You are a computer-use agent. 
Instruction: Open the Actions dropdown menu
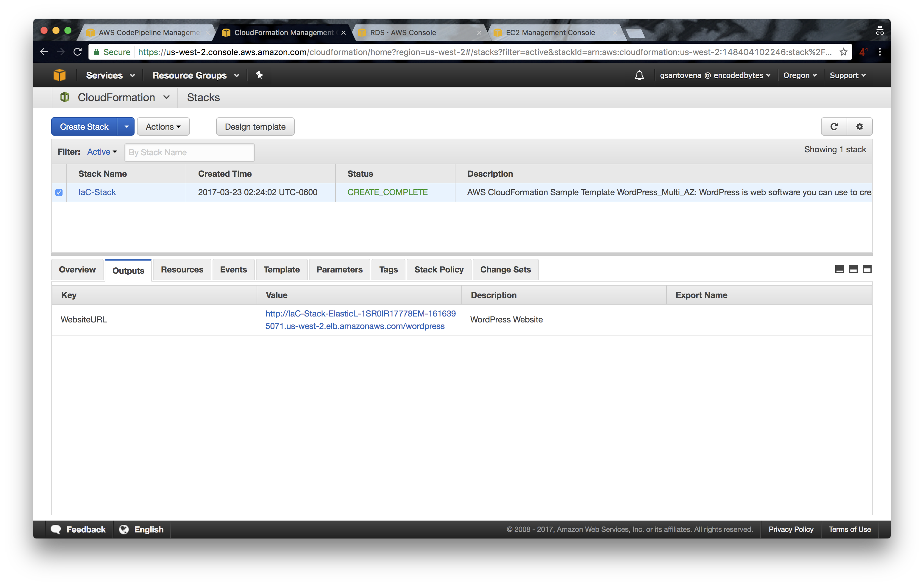(x=163, y=126)
